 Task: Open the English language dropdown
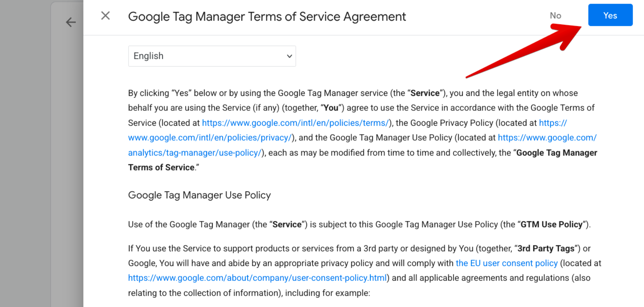pyautogui.click(x=212, y=56)
